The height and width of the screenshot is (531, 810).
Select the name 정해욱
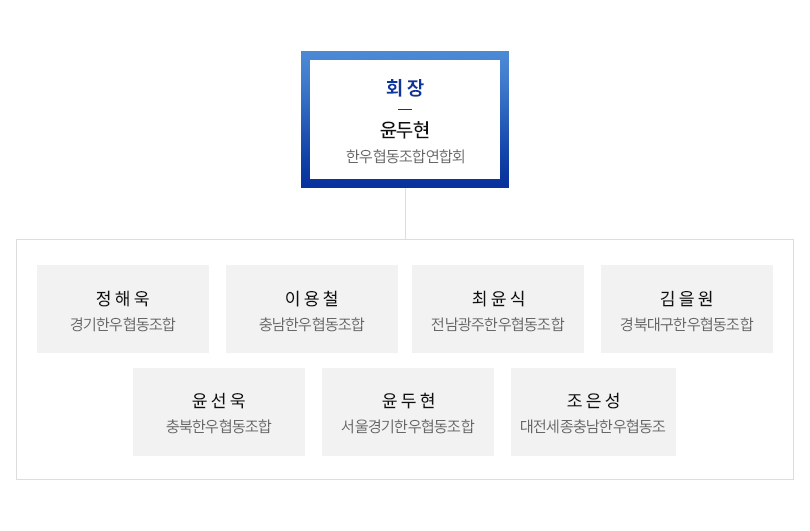coord(122,298)
